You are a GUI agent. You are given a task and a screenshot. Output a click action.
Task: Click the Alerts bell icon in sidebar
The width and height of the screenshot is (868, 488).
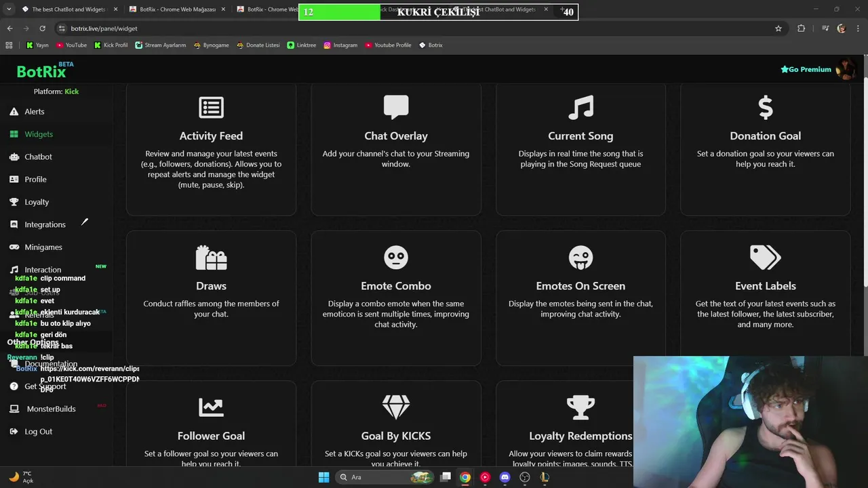pyautogui.click(x=14, y=111)
